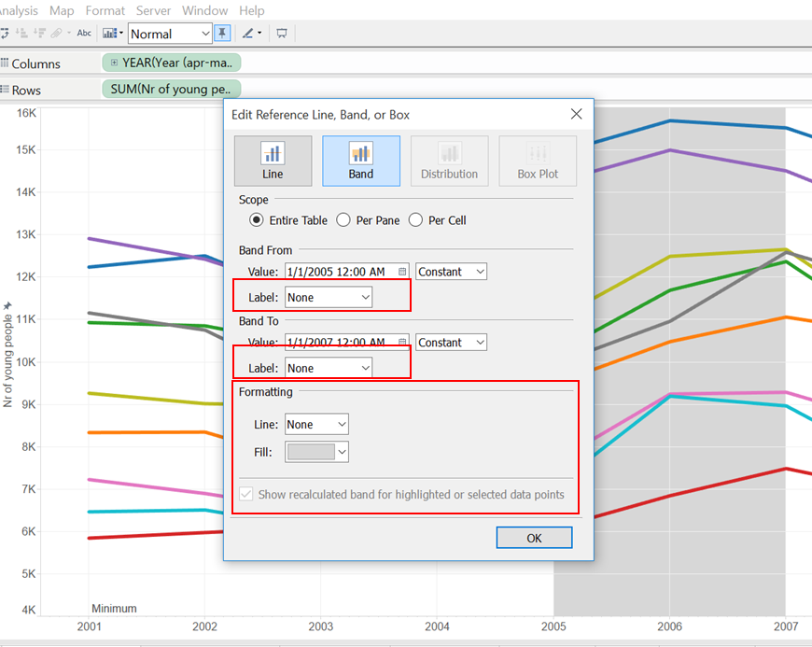Open the Analysis menu
This screenshot has width=812, height=647.
(20, 10)
